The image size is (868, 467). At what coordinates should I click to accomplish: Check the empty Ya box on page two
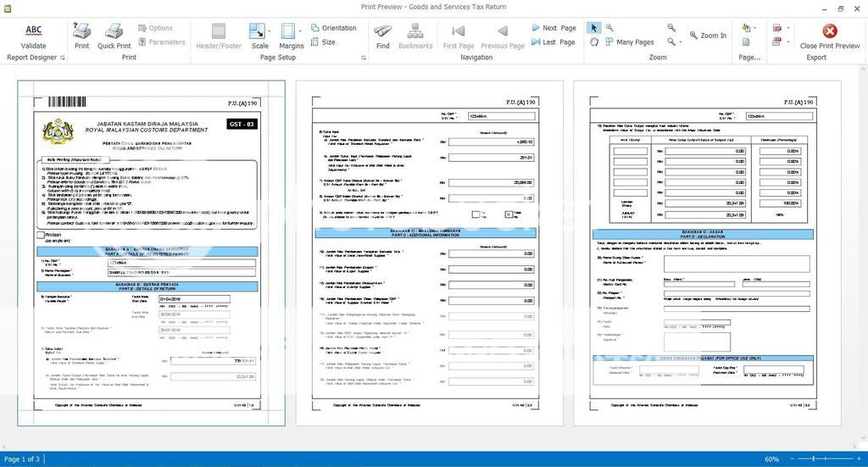pos(476,214)
